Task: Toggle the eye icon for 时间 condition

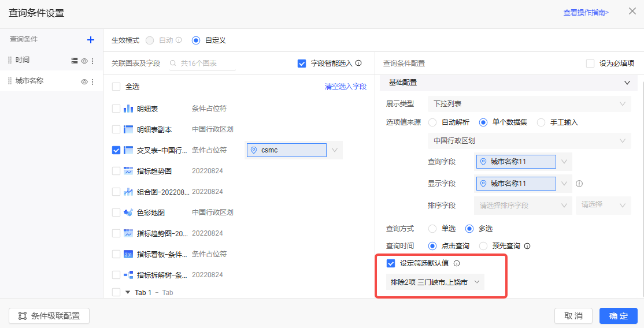Action: pyautogui.click(x=84, y=61)
